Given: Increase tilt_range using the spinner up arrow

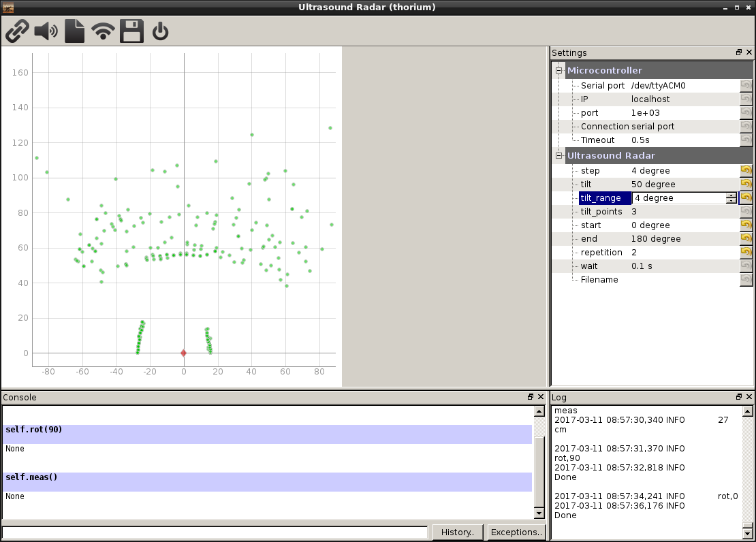Looking at the screenshot, I should click(x=731, y=195).
